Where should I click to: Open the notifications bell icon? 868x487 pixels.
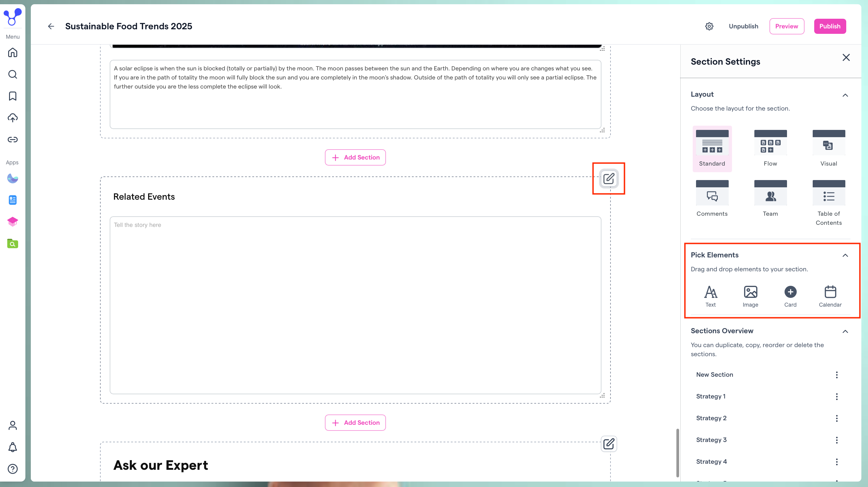click(12, 447)
